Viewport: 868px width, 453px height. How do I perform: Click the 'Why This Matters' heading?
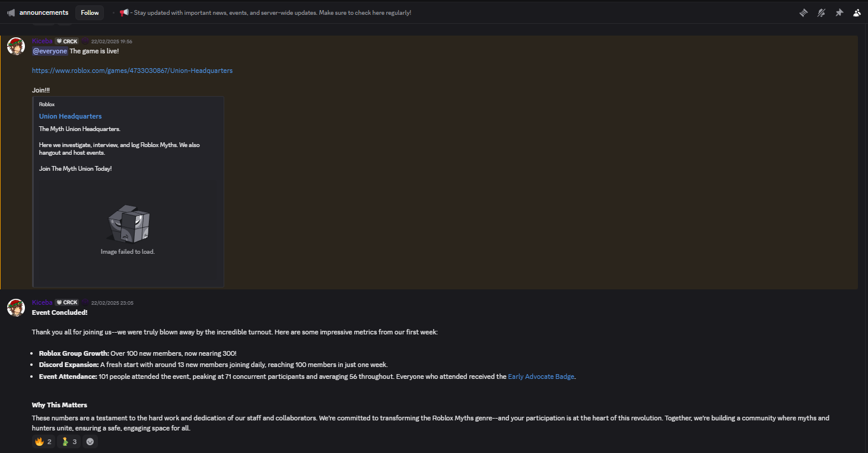pyautogui.click(x=59, y=405)
